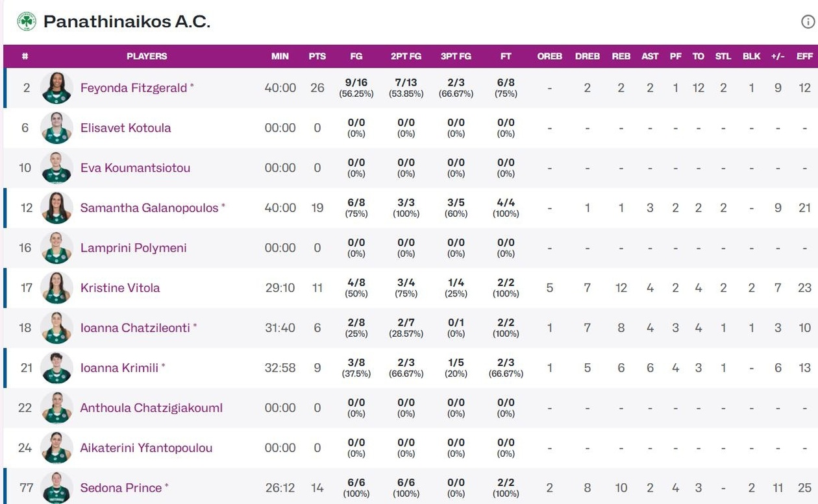Click Ioanna Krimili's player avatar
This screenshot has height=504, width=818.
click(x=56, y=368)
